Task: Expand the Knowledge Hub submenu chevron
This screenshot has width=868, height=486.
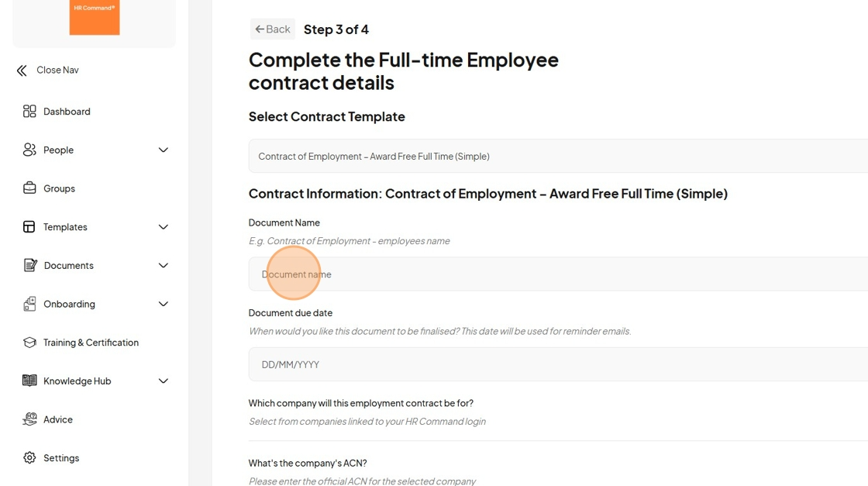Action: pos(164,381)
